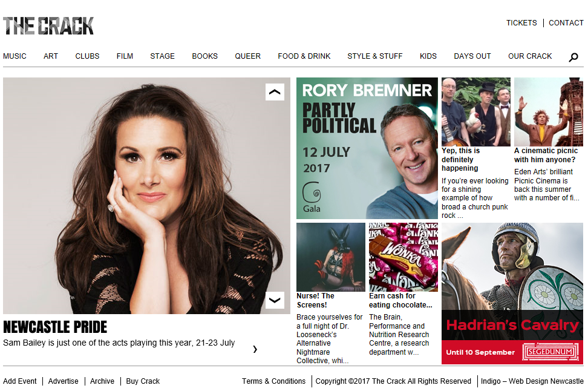The height and width of the screenshot is (391, 588).
Task: Click the up chevron on featured slider
Action: [275, 92]
